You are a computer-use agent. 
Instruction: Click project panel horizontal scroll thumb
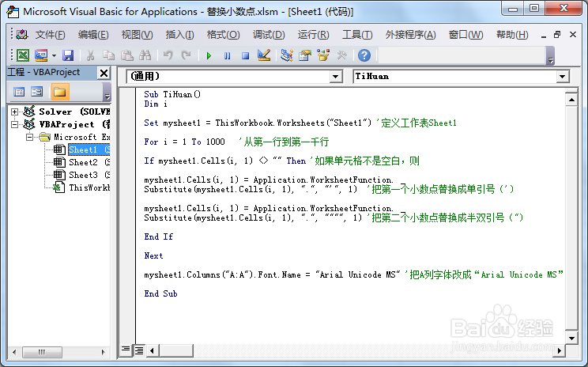(x=42, y=352)
